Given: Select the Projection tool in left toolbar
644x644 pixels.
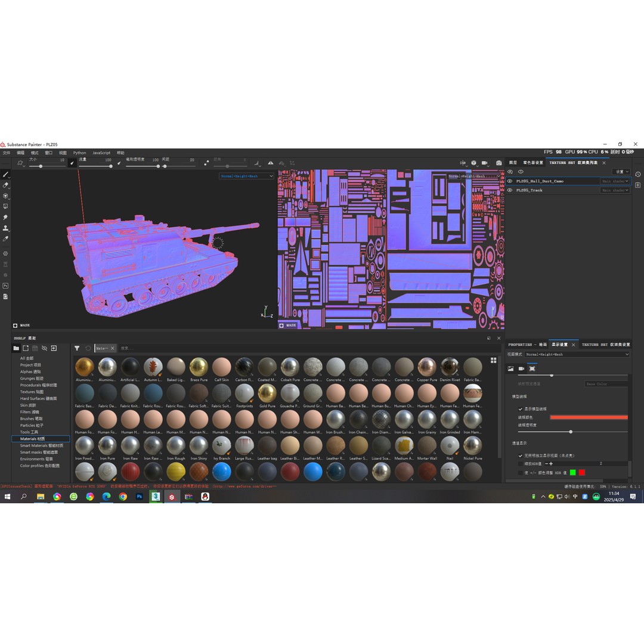Looking at the screenshot, I should (x=5, y=196).
